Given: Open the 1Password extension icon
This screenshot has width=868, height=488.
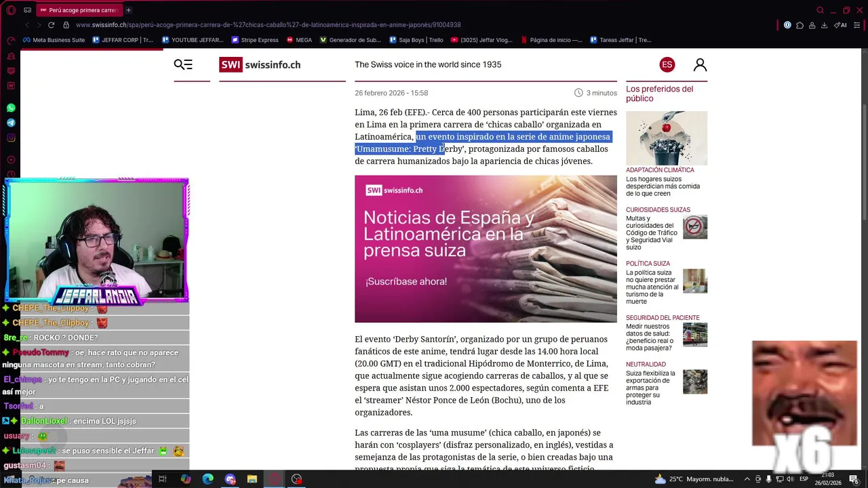Looking at the screenshot, I should click(787, 25).
